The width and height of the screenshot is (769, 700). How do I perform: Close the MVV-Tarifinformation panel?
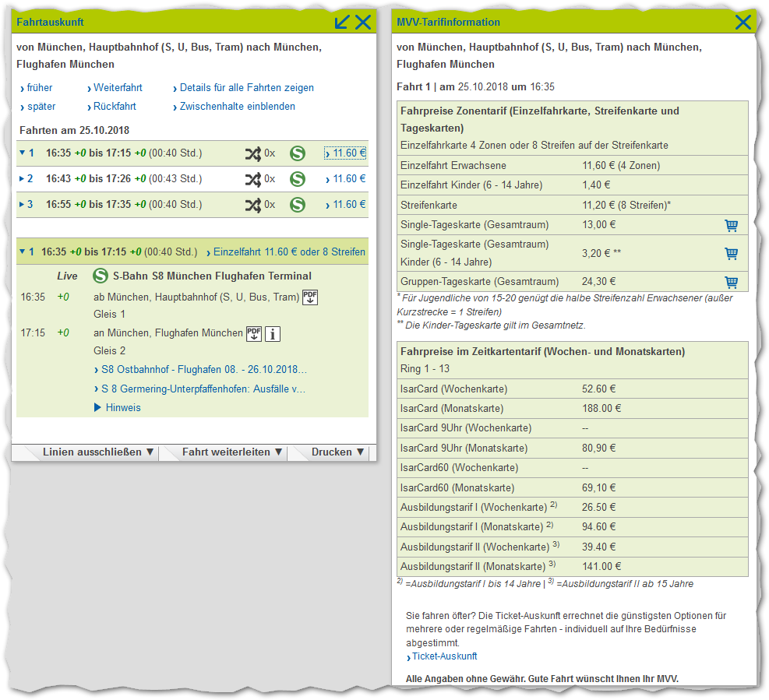743,22
